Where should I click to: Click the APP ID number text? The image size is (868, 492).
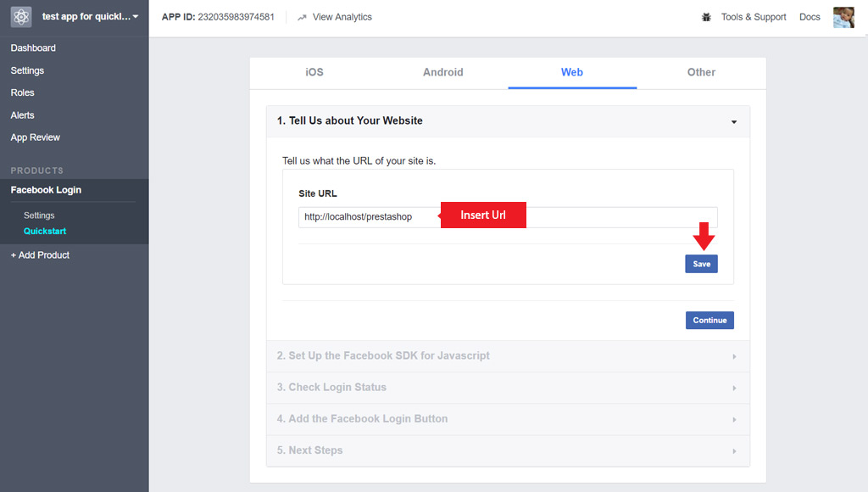coord(236,17)
